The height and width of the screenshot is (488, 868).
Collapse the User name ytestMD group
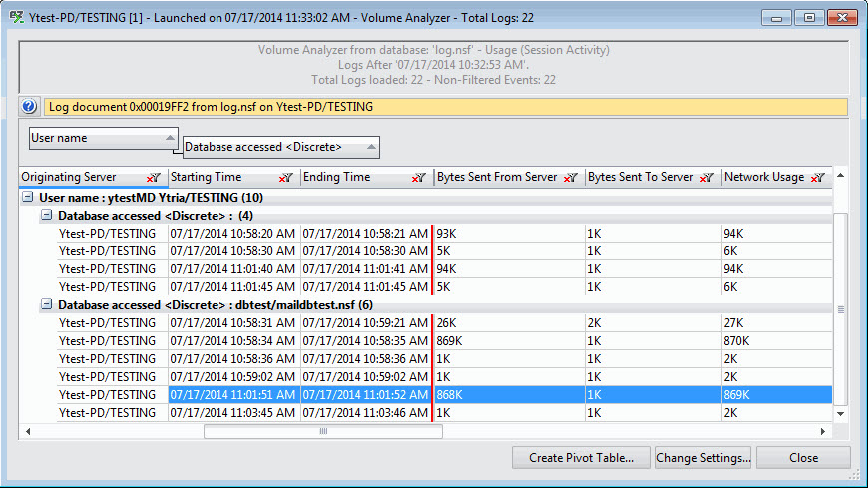pyautogui.click(x=28, y=198)
